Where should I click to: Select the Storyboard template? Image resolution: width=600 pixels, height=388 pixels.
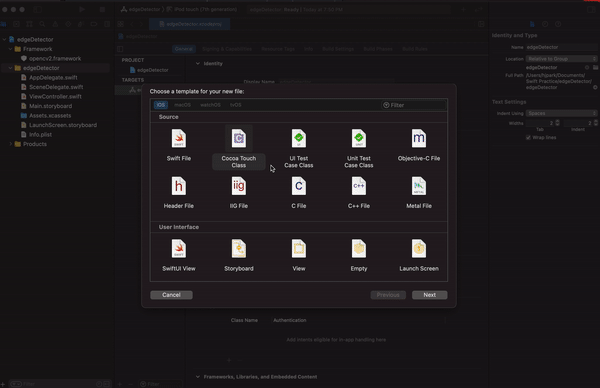point(238,256)
